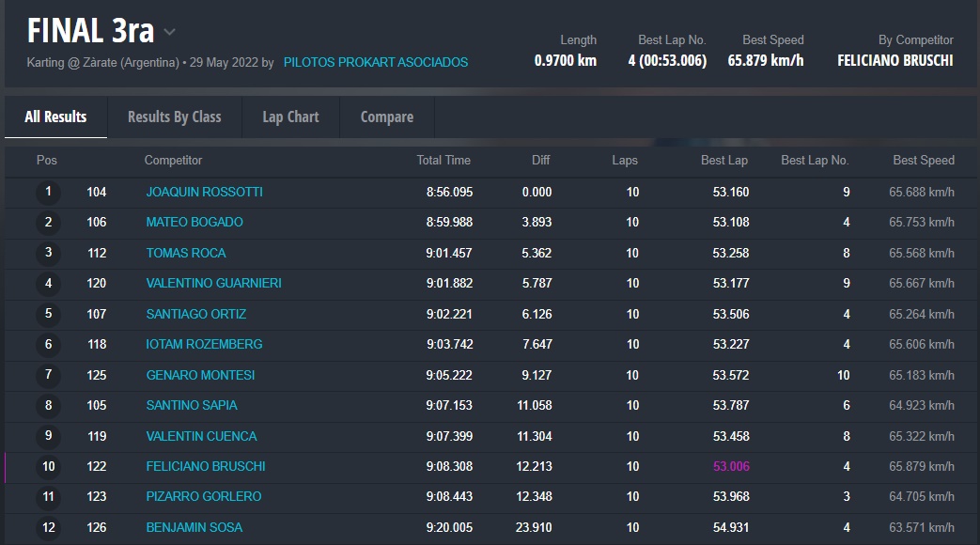The width and height of the screenshot is (980, 545).
Task: Sort by Best Lap column header
Action: coord(723,161)
